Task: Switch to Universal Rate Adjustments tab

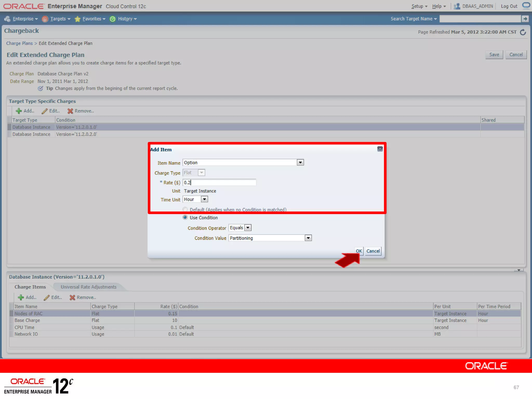Action: [88, 287]
